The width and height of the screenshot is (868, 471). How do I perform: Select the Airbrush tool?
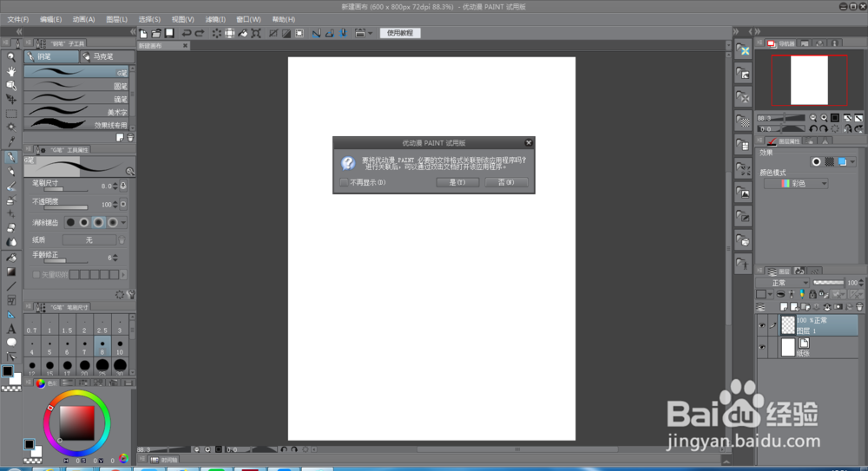[x=11, y=200]
